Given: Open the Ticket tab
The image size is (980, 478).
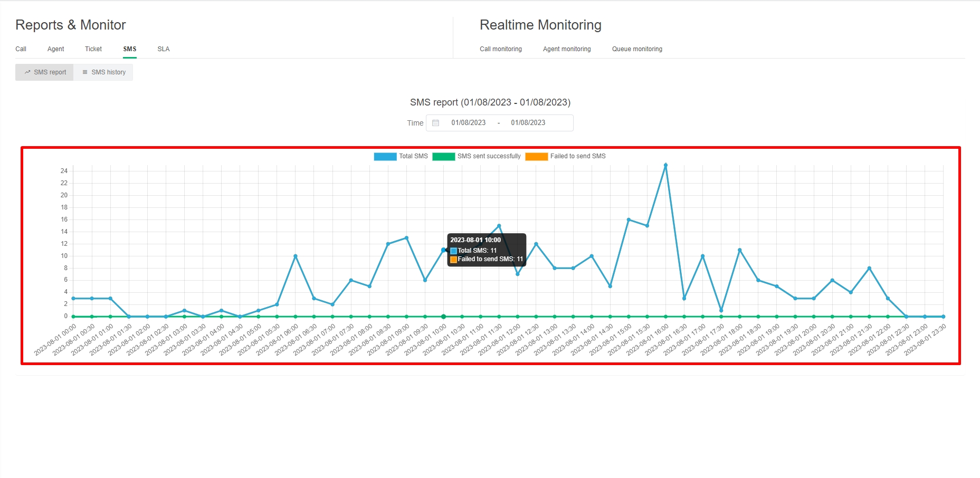Looking at the screenshot, I should tap(93, 49).
